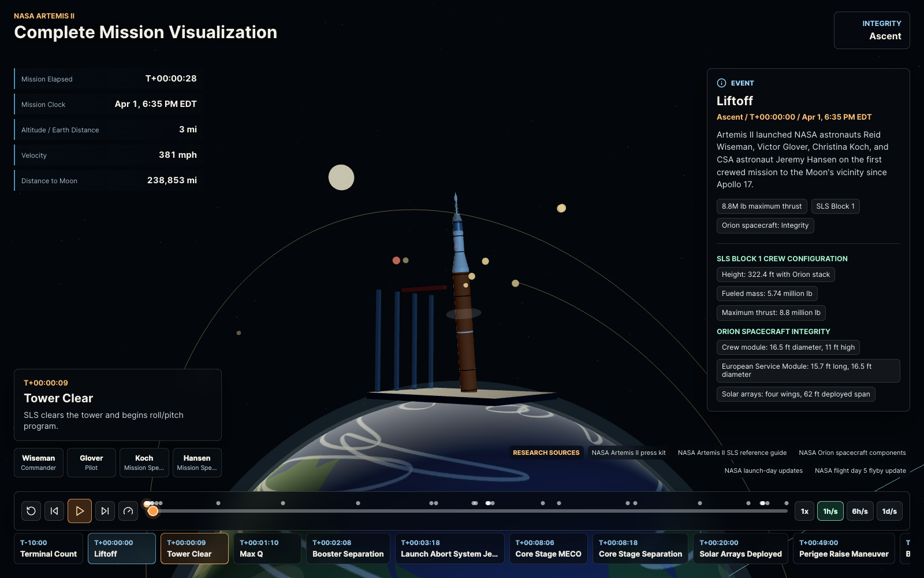The width and height of the screenshot is (924, 578).
Task: Select the Tower Clear event card
Action: click(x=195, y=548)
